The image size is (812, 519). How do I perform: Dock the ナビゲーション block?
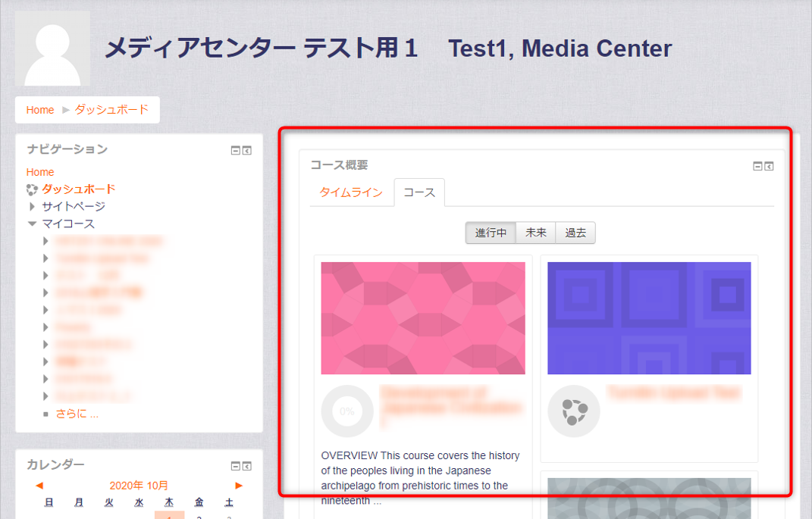point(247,151)
